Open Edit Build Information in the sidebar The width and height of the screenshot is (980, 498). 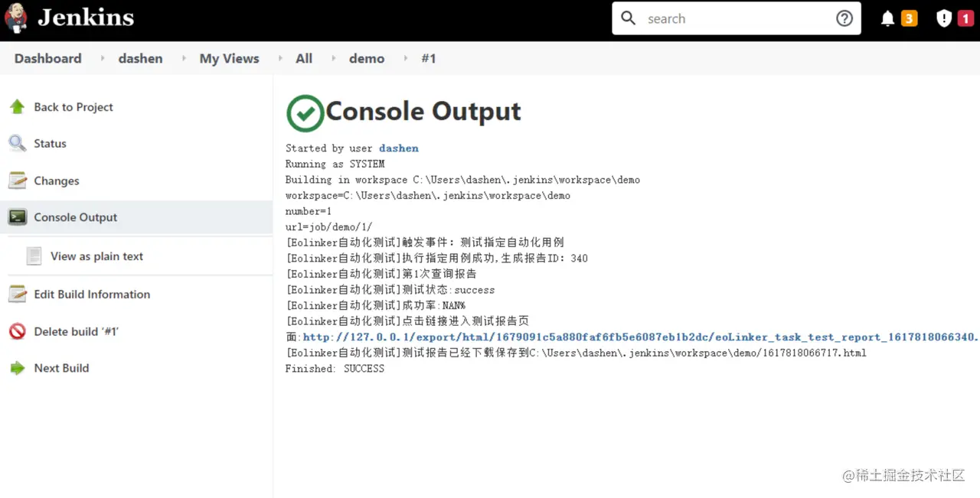pos(92,294)
